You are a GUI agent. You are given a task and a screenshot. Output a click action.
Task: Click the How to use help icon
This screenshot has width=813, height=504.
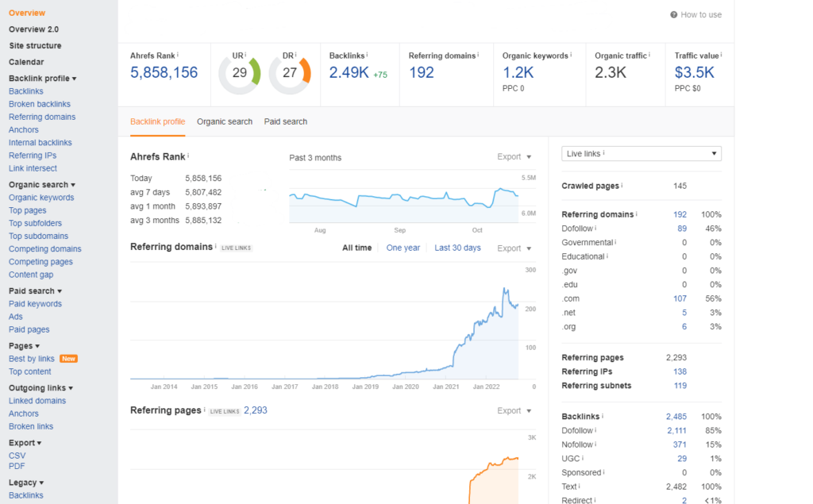point(673,14)
